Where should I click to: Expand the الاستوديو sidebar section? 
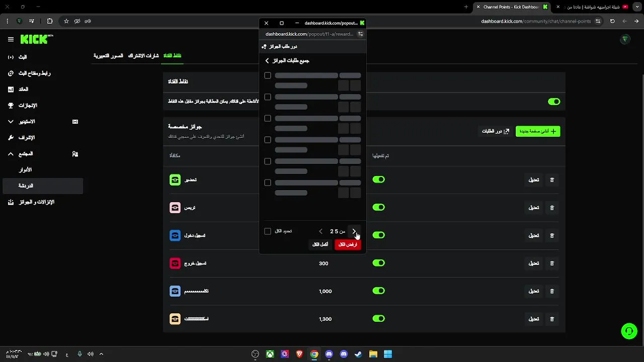(11, 122)
